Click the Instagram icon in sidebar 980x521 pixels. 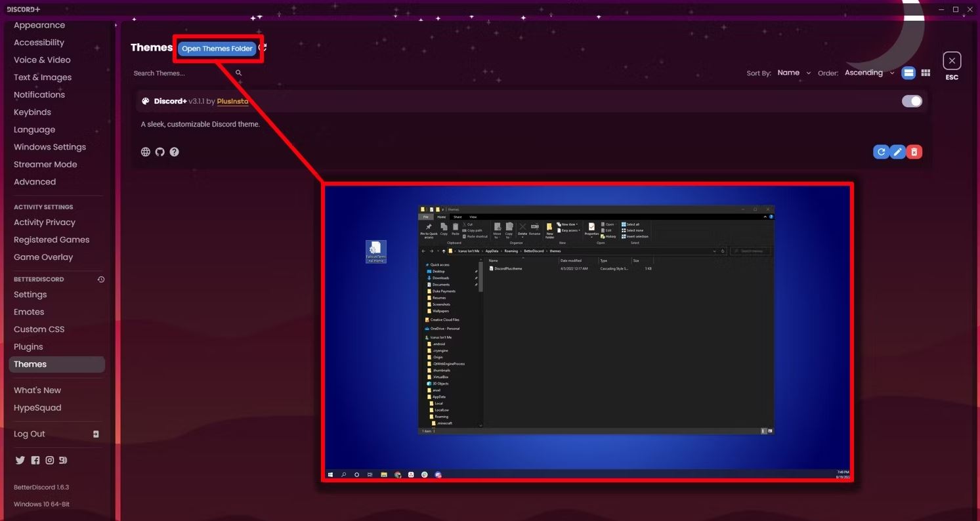tap(49, 460)
